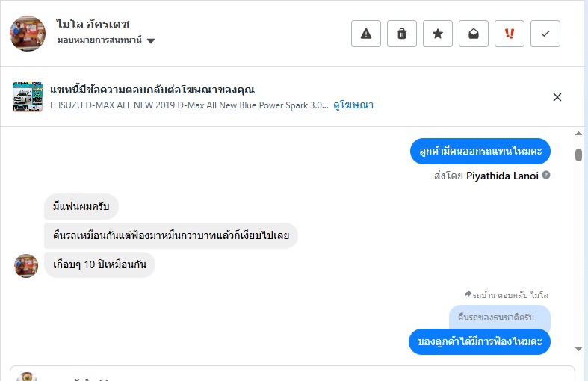Click the info icon beside Piyathida Lanoi
Viewport: 588px width, 381px height.
coord(546,176)
